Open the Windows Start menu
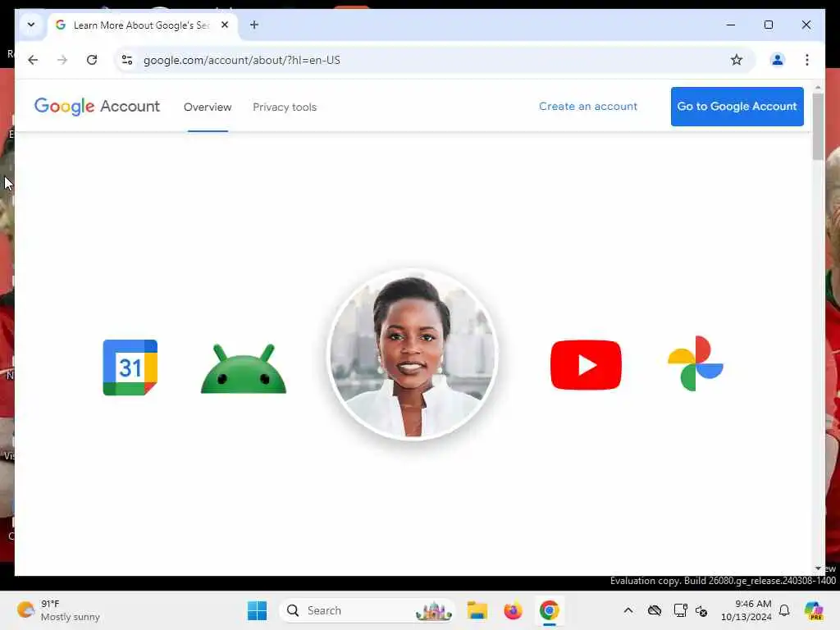This screenshot has width=840, height=630. 257,610
